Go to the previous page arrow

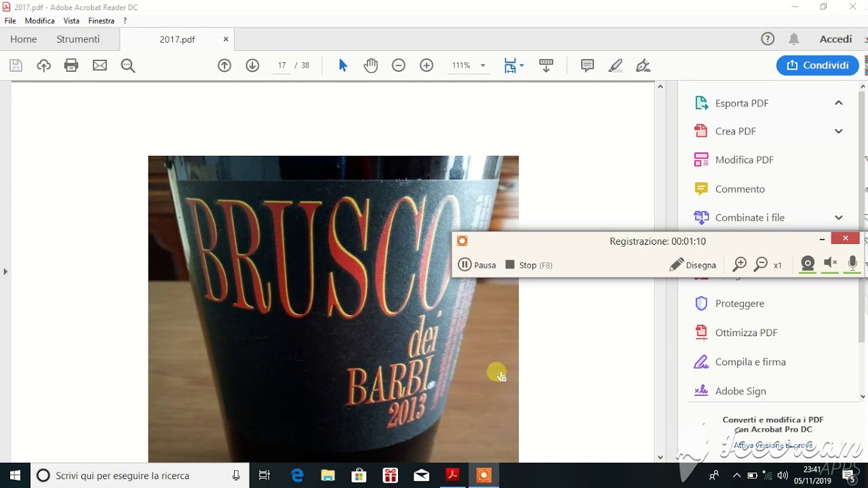point(224,66)
